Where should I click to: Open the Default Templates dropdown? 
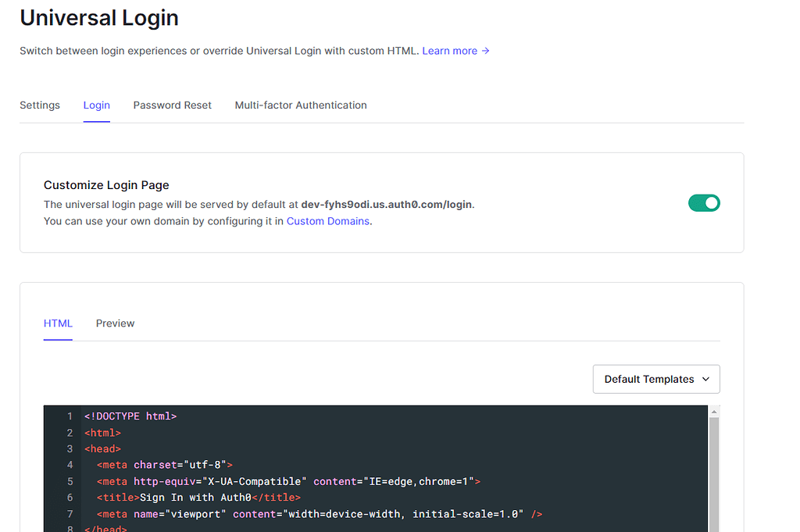tap(656, 379)
